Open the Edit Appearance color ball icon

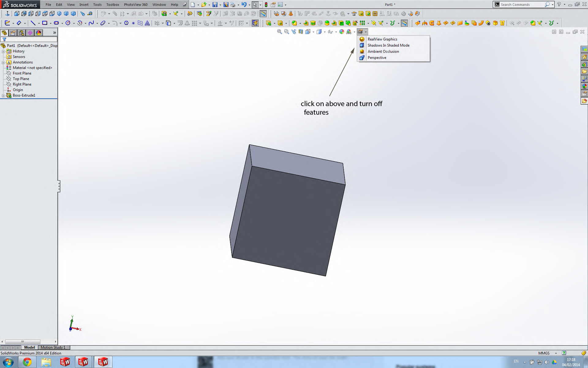342,32
